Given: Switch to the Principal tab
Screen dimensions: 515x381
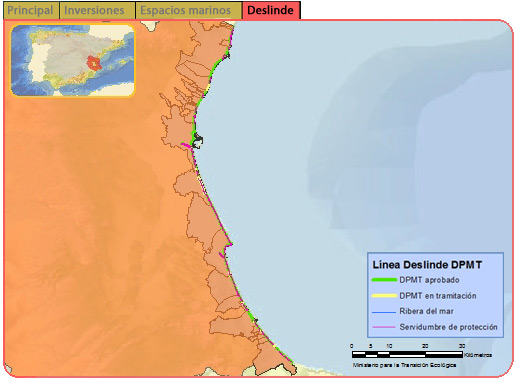Looking at the screenshot, I should 31,10.
